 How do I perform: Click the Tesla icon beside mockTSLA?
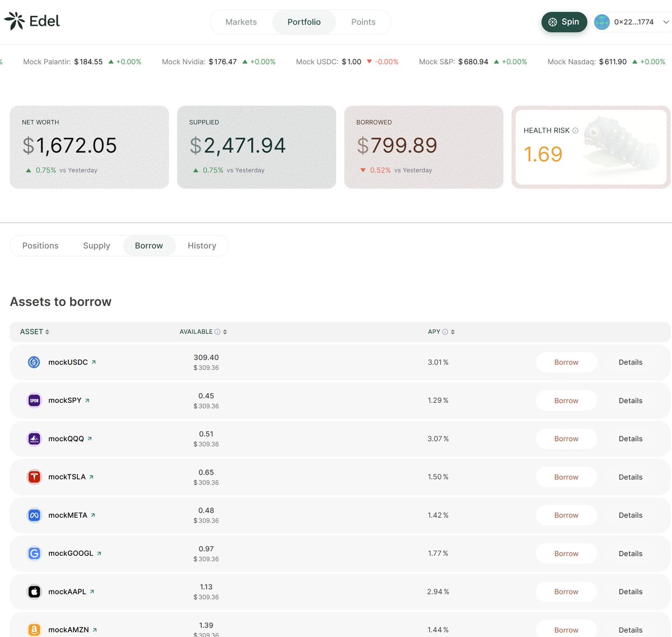pyautogui.click(x=34, y=477)
